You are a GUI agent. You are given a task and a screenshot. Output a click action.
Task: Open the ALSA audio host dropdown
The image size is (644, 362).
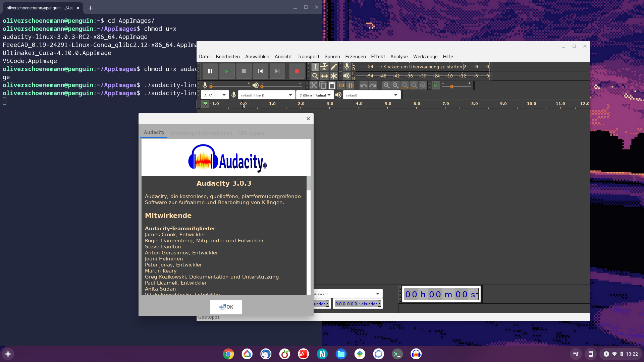pyautogui.click(x=215, y=95)
